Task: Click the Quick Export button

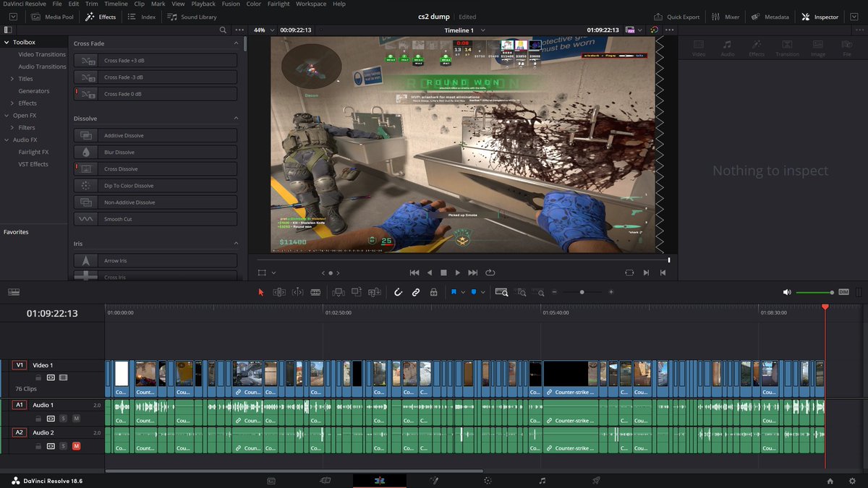Action: [677, 16]
